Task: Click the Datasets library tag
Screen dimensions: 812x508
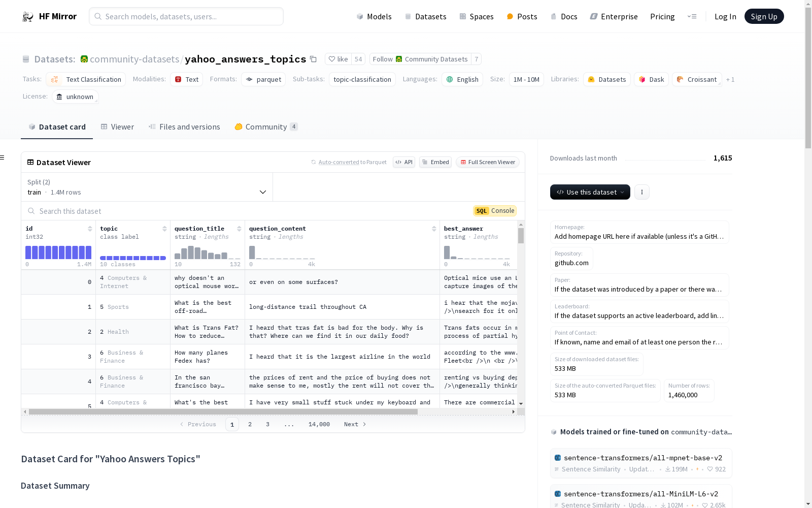Action: pyautogui.click(x=607, y=79)
